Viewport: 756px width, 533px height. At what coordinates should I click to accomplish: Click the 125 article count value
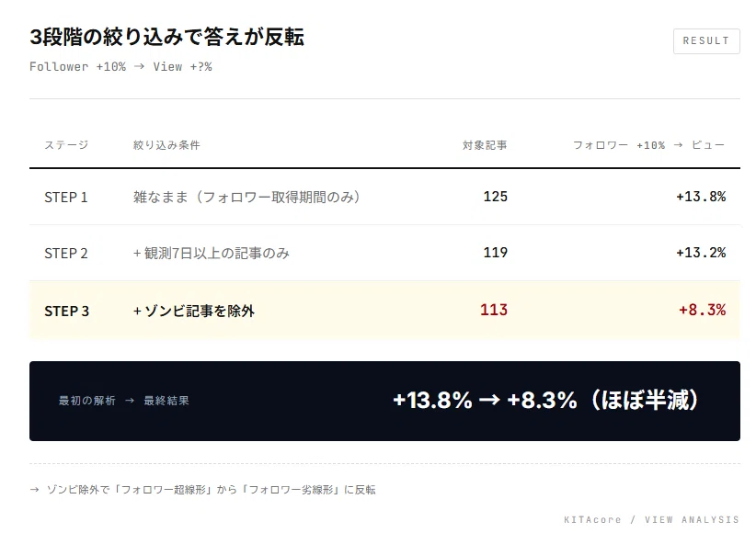click(495, 197)
